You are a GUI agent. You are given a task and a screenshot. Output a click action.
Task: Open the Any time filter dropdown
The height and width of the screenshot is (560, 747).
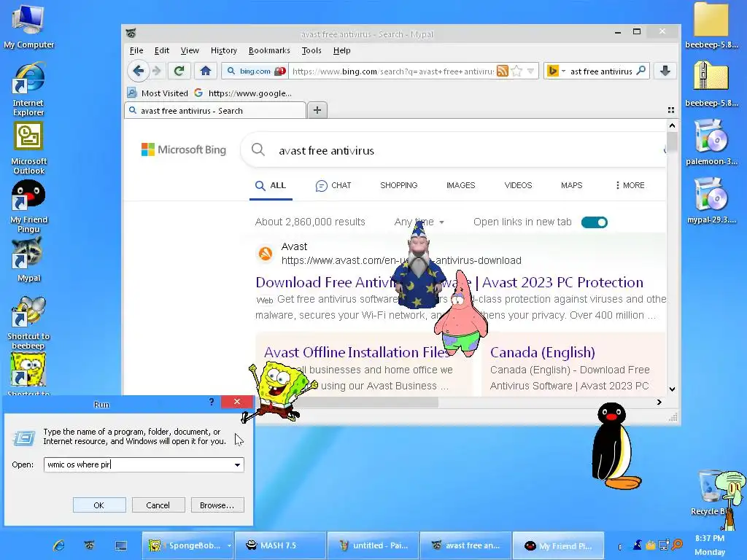(419, 222)
